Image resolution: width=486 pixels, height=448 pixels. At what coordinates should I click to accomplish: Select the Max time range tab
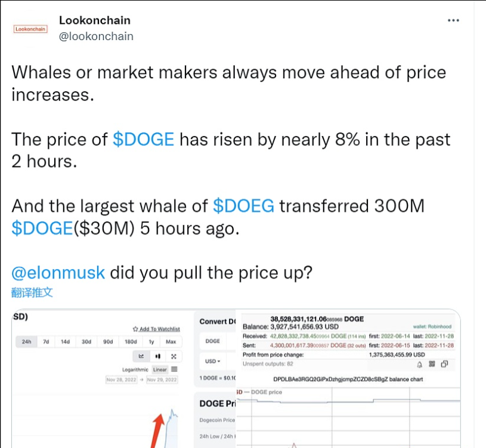coord(171,342)
